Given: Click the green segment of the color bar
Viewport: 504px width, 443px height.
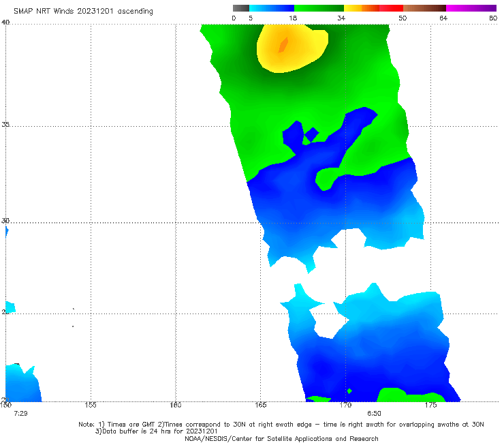Looking at the screenshot, I should coord(319,8).
